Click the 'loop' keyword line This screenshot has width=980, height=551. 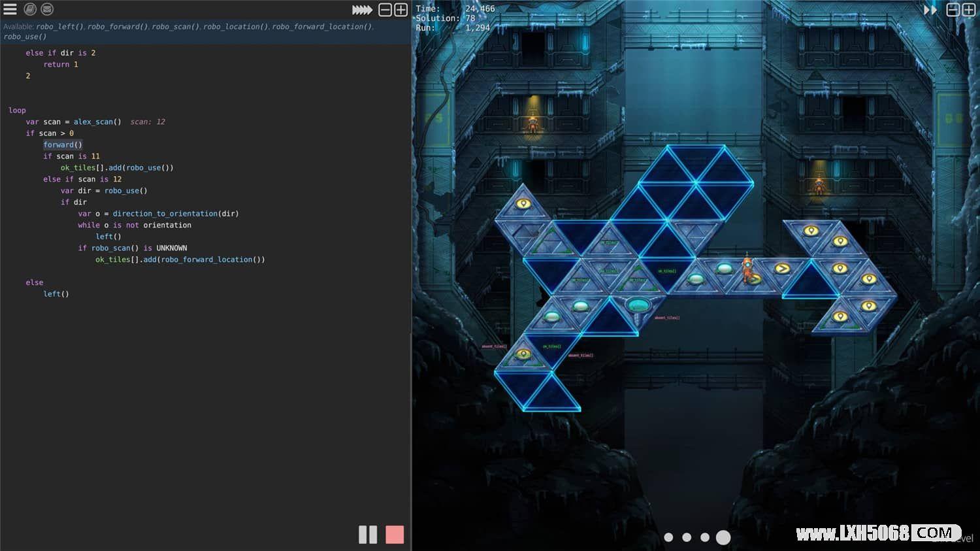(17, 110)
